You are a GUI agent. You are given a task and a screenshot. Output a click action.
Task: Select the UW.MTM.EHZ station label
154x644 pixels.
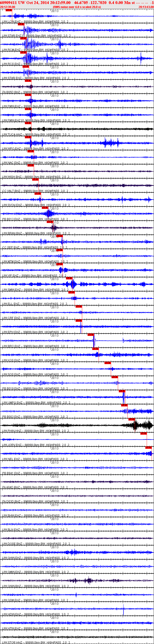pyautogui.click(x=35, y=262)
